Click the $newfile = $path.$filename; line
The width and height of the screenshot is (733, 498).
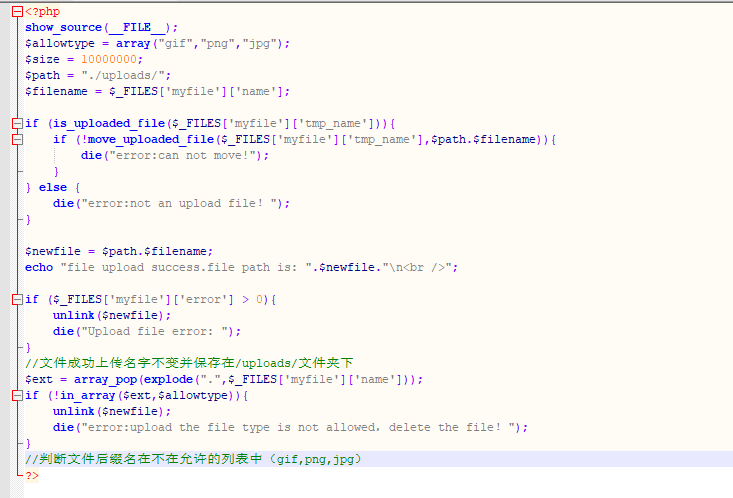[x=119, y=252]
